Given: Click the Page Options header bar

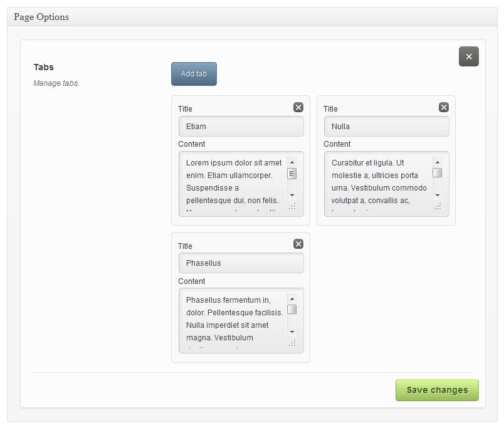Looking at the screenshot, I should click(252, 17).
